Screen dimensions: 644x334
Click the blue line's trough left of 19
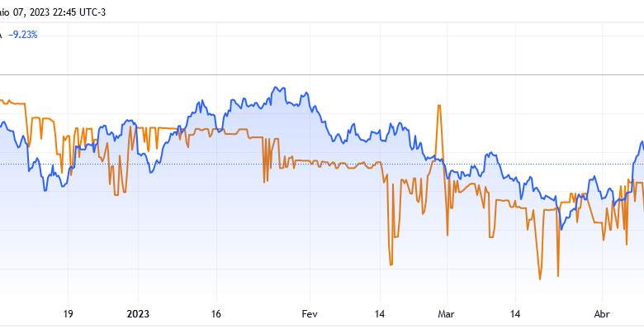(45, 190)
